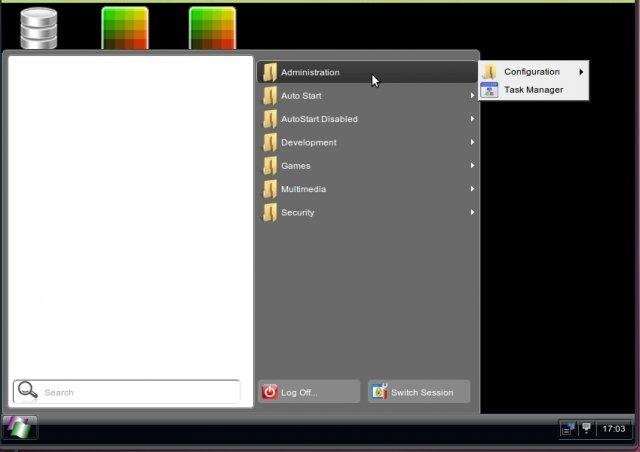Open the database cylinder desktop icon
Image resolution: width=640 pixels, height=452 pixels.
(x=38, y=28)
